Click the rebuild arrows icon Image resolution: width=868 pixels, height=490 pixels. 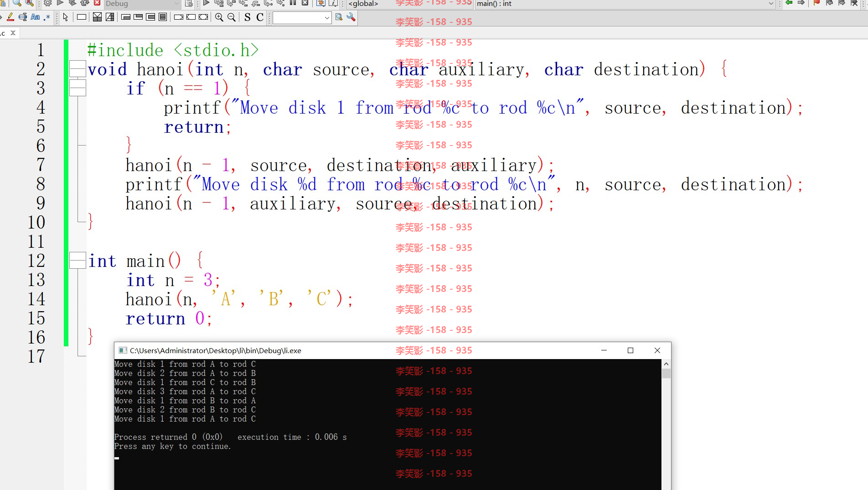point(85,3)
